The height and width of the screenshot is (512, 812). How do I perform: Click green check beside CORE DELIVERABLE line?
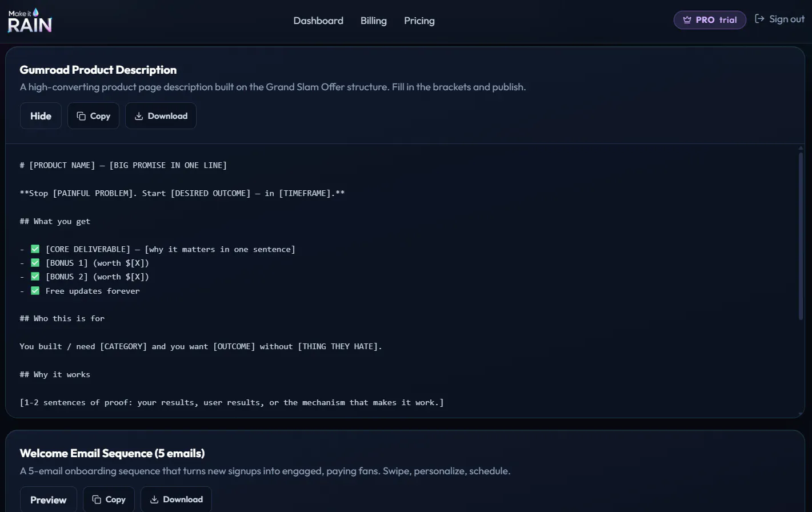click(x=35, y=249)
